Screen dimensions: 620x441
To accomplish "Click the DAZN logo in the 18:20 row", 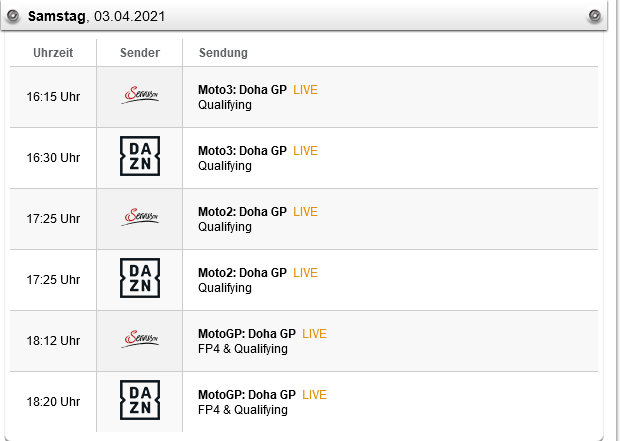I will pyautogui.click(x=140, y=400).
